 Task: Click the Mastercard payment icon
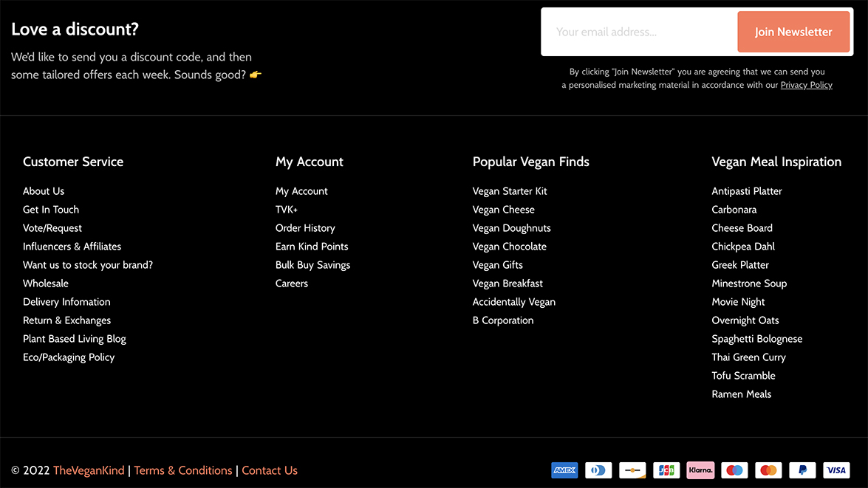point(768,470)
